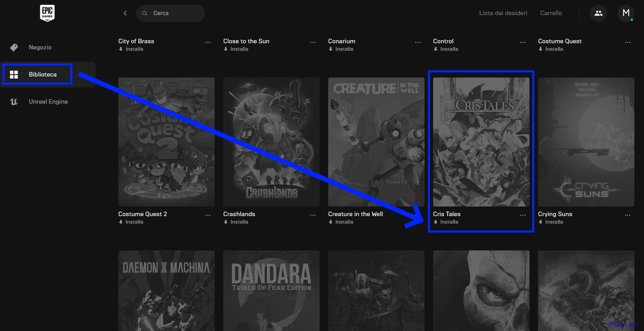Screen dimensions: 644x331
Task: Install City of Brass
Action: 131,49
